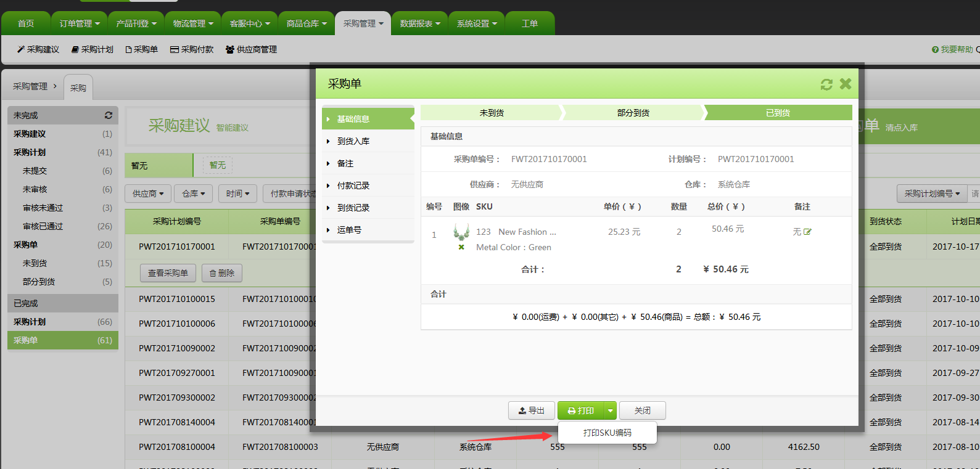This screenshot has height=469, width=980.
Task: Select 打印SKU编码 menu entry
Action: (607, 433)
